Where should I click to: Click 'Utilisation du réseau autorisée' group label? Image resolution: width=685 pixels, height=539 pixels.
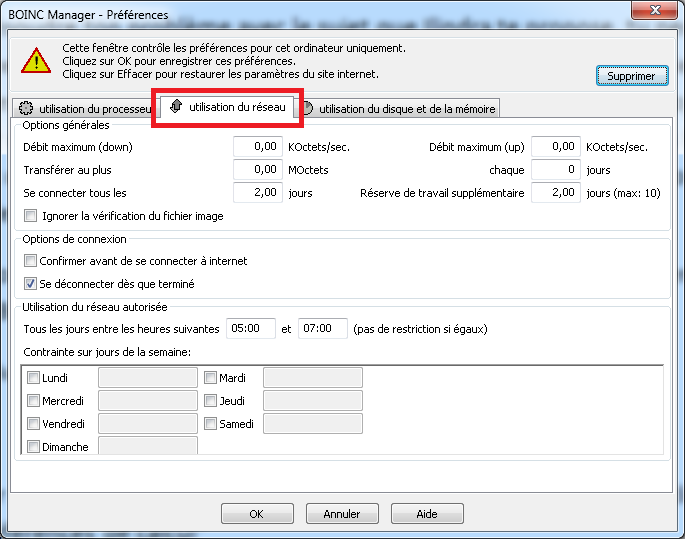95,307
